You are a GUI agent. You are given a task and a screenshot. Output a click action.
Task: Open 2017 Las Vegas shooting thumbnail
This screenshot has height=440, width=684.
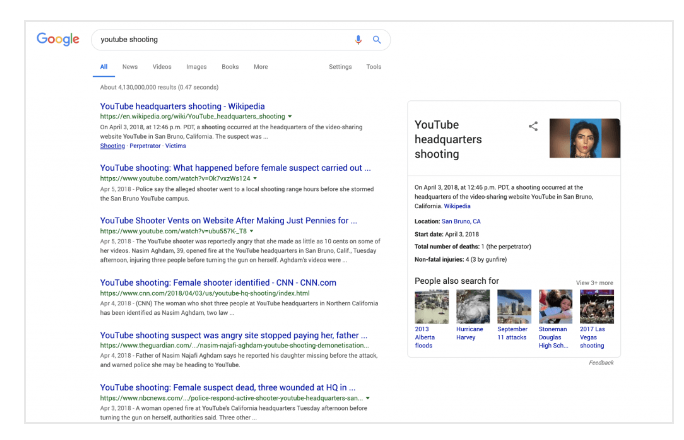click(597, 307)
